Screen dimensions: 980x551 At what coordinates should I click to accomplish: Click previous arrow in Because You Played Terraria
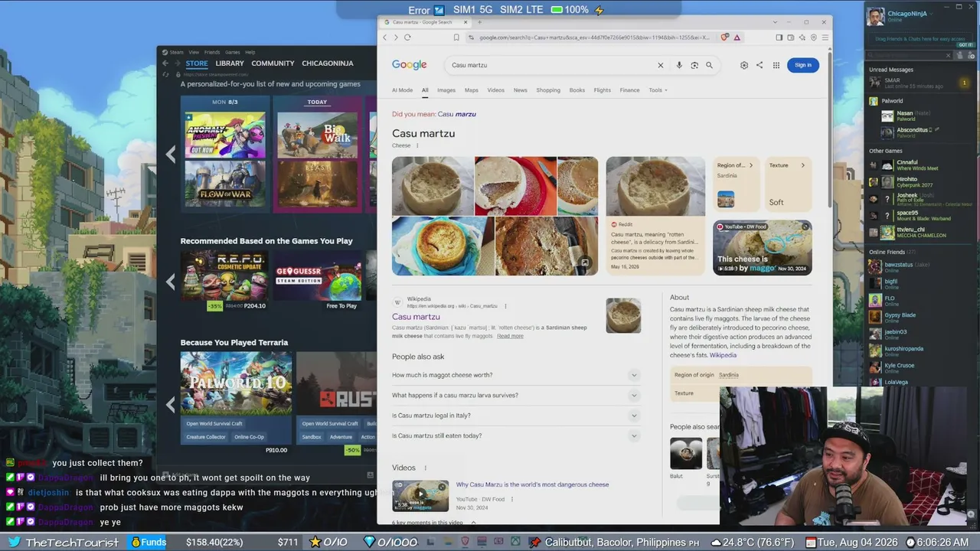(171, 405)
